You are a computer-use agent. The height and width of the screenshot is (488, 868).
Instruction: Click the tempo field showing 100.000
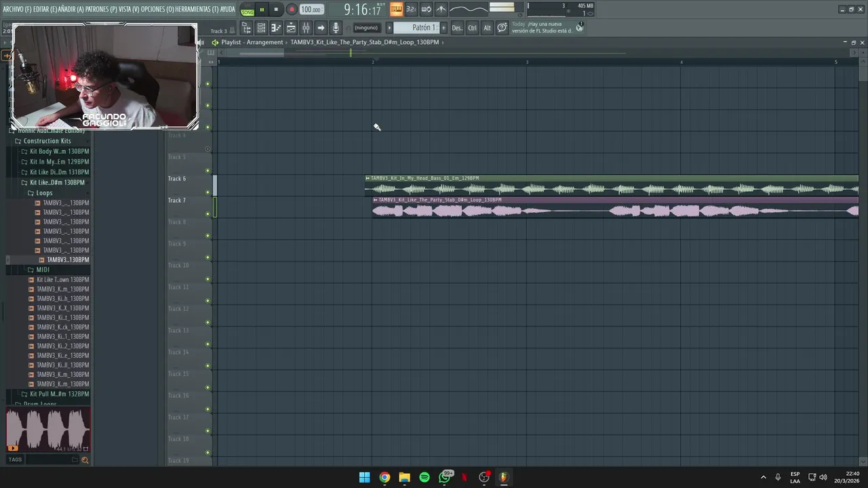pyautogui.click(x=311, y=9)
